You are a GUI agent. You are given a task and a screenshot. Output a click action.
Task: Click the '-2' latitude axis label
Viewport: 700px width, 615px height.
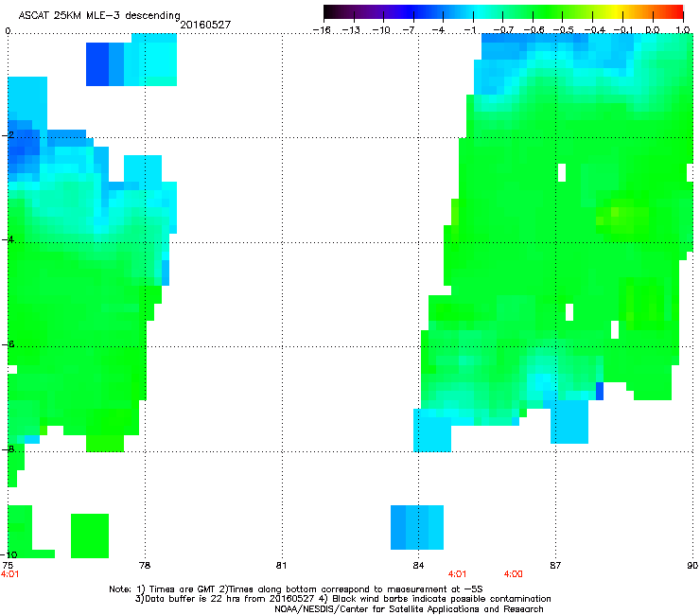point(7,135)
